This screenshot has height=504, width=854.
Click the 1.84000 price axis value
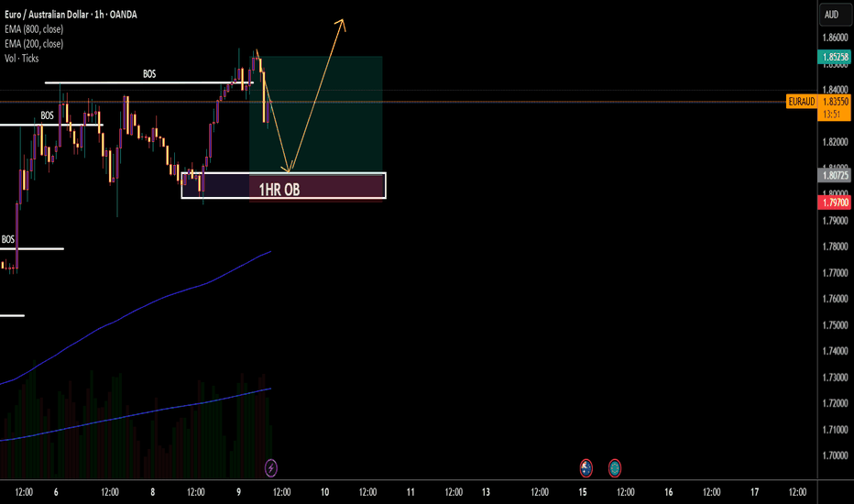coord(835,90)
